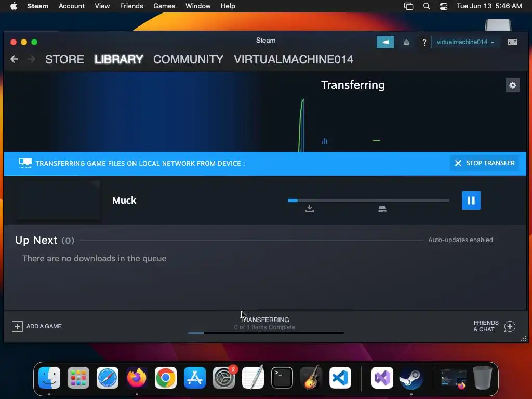Viewport: 532px width, 399px height.
Task: Click Auto-updates enabled text
Action: coord(460,240)
